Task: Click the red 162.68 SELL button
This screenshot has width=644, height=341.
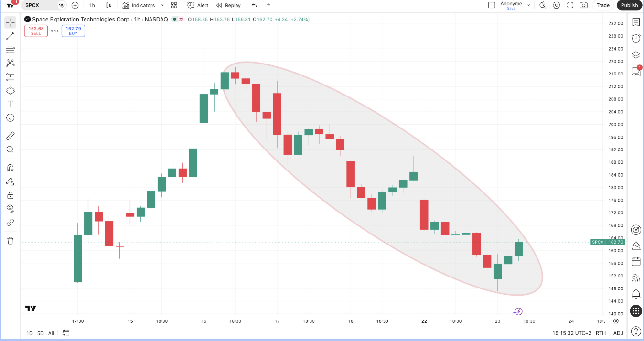Action: point(36,31)
